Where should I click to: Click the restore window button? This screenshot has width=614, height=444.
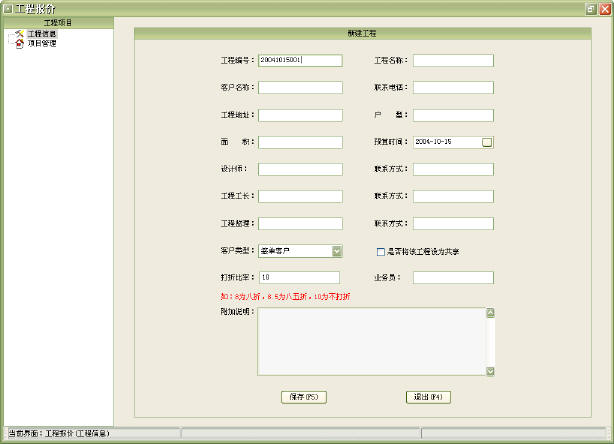coord(590,7)
